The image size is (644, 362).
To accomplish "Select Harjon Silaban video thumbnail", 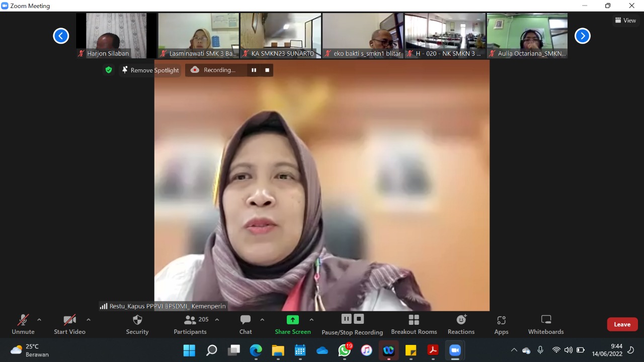I will 116,36.
